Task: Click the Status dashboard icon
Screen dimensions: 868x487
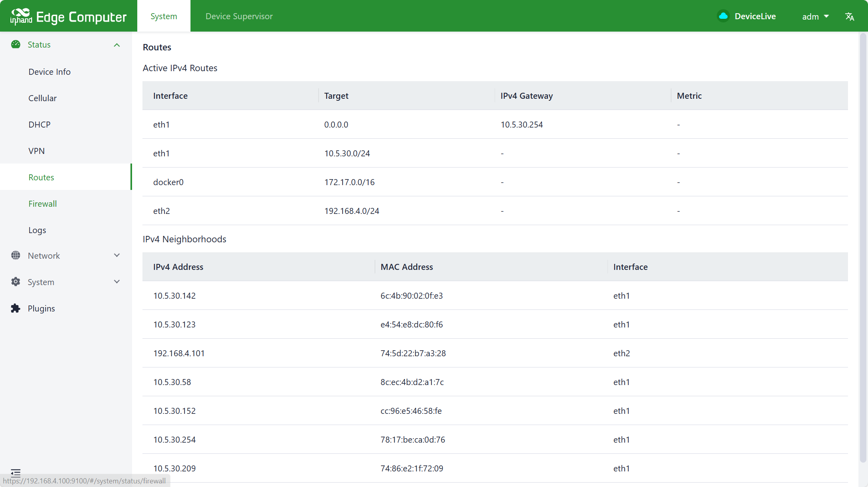Action: (16, 44)
